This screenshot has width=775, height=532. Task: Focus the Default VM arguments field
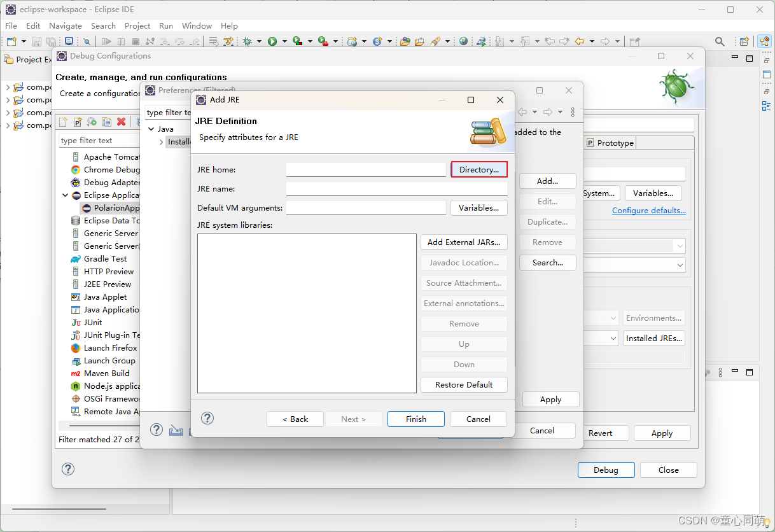367,207
